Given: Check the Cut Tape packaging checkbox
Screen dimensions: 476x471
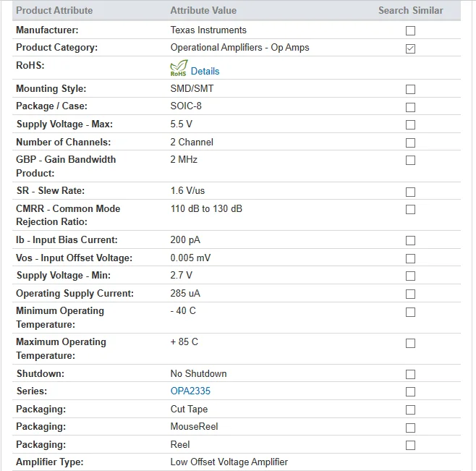Looking at the screenshot, I should [x=410, y=410].
